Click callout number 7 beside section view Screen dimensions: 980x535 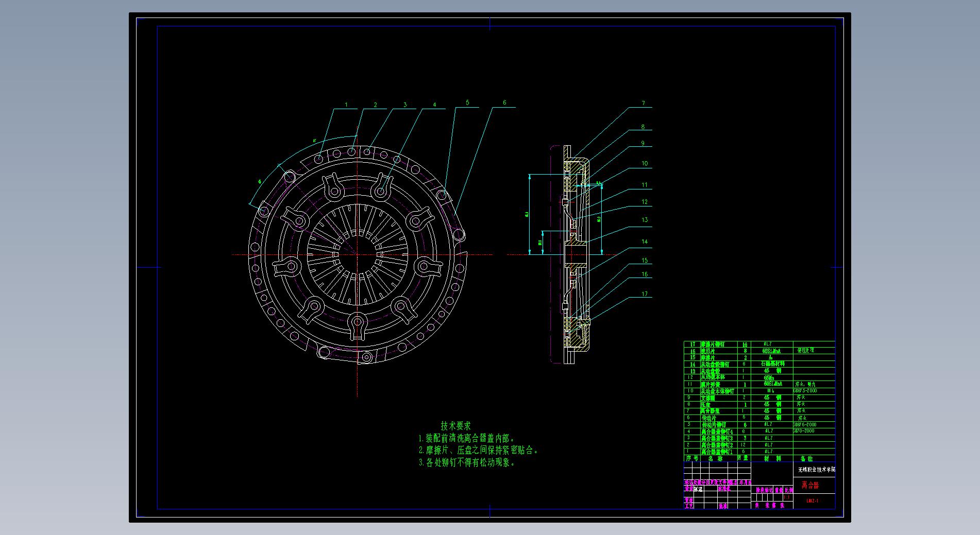(643, 103)
